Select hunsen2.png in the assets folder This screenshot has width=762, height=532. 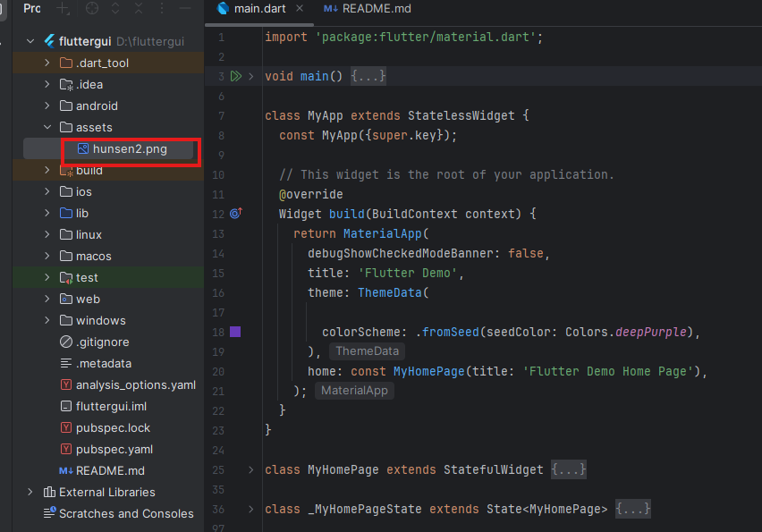[x=130, y=149]
